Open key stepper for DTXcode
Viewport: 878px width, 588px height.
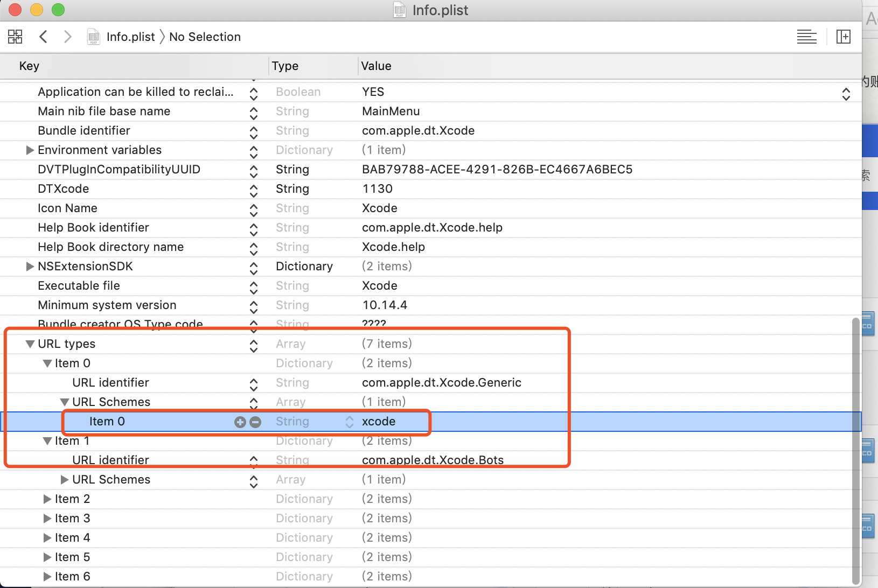pyautogui.click(x=254, y=190)
